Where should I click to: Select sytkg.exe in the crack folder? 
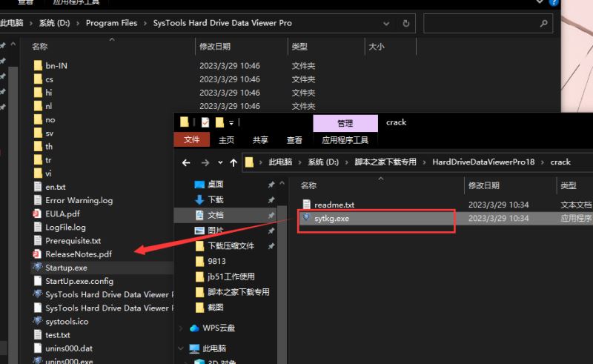pos(331,218)
